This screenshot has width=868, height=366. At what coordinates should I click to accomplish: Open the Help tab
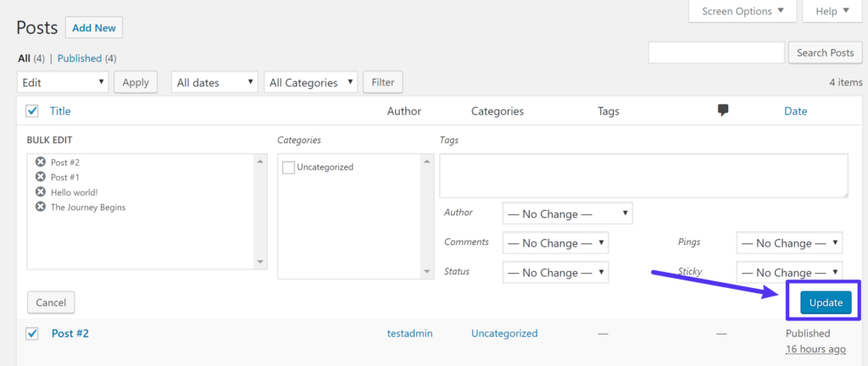click(826, 12)
